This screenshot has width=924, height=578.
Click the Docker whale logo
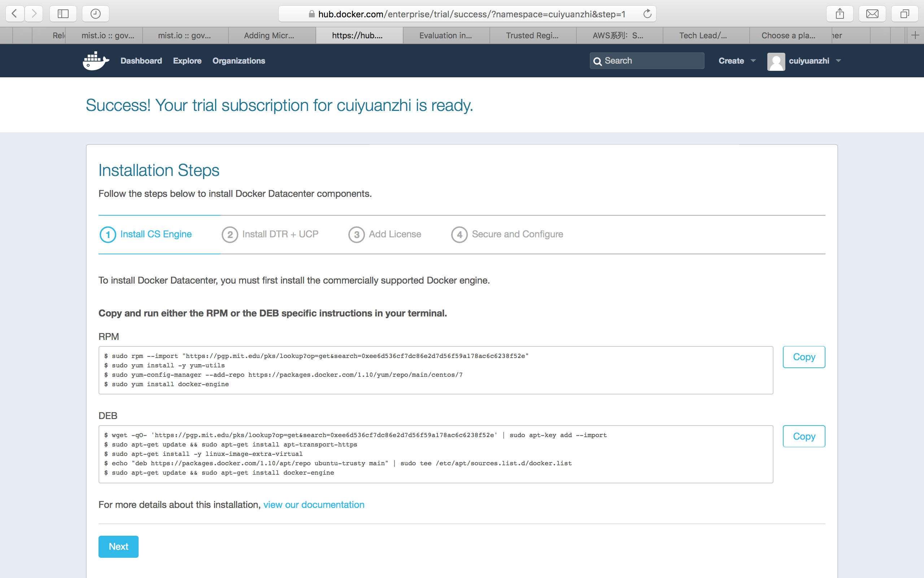pyautogui.click(x=96, y=61)
